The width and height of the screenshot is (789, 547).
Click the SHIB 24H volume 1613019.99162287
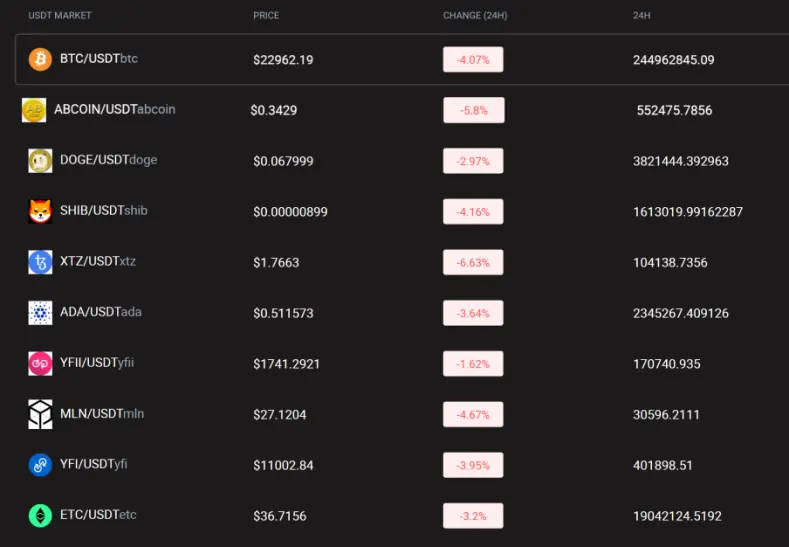[x=688, y=212]
